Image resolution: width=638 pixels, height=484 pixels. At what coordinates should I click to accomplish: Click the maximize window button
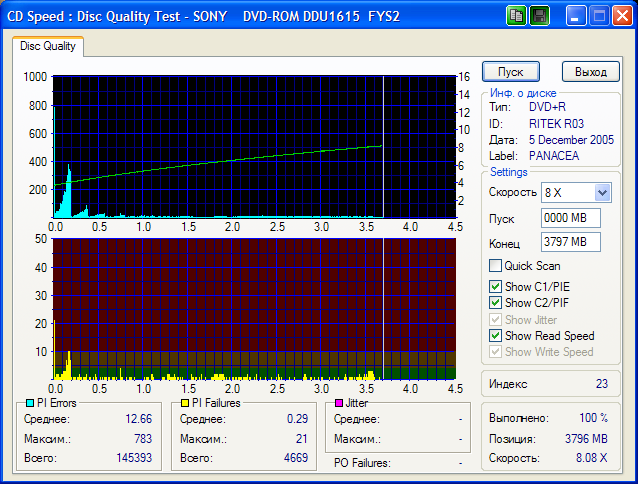pos(598,16)
